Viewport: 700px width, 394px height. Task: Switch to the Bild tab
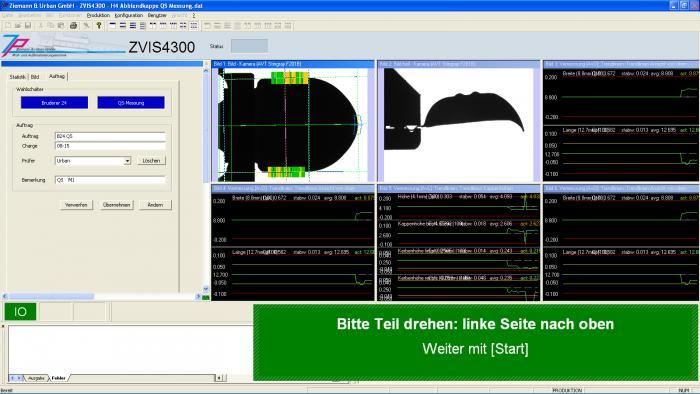35,77
